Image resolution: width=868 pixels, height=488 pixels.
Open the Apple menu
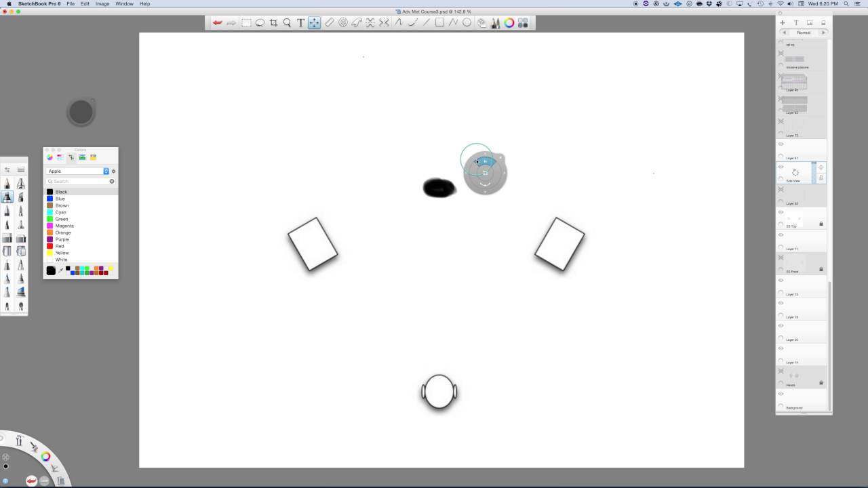pos(9,3)
